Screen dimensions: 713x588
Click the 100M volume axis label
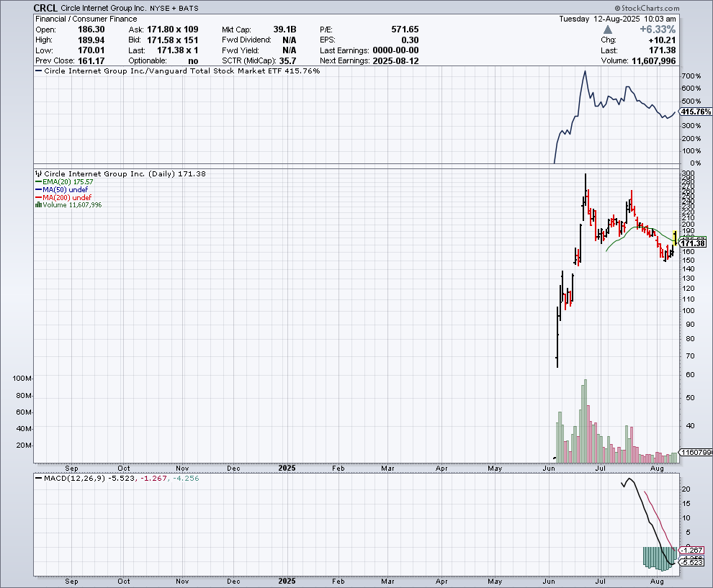point(22,379)
